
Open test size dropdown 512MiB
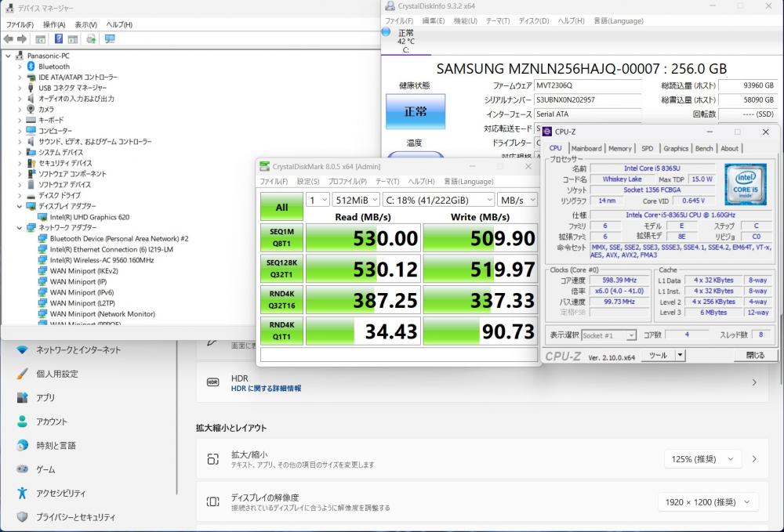point(356,200)
